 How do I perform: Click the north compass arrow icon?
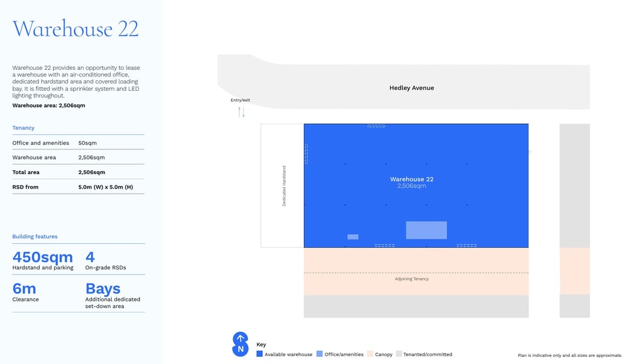click(240, 344)
